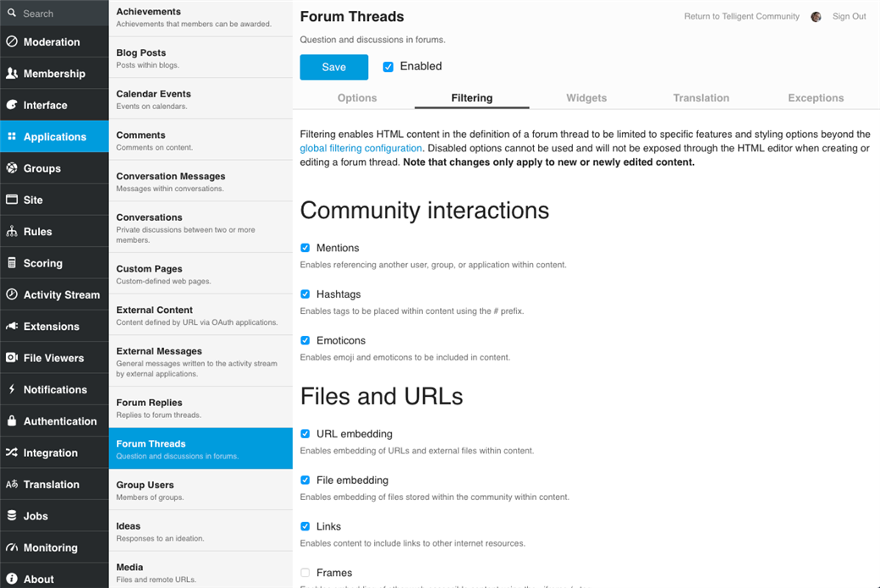Open Conversation Messages in the list

pos(201,181)
